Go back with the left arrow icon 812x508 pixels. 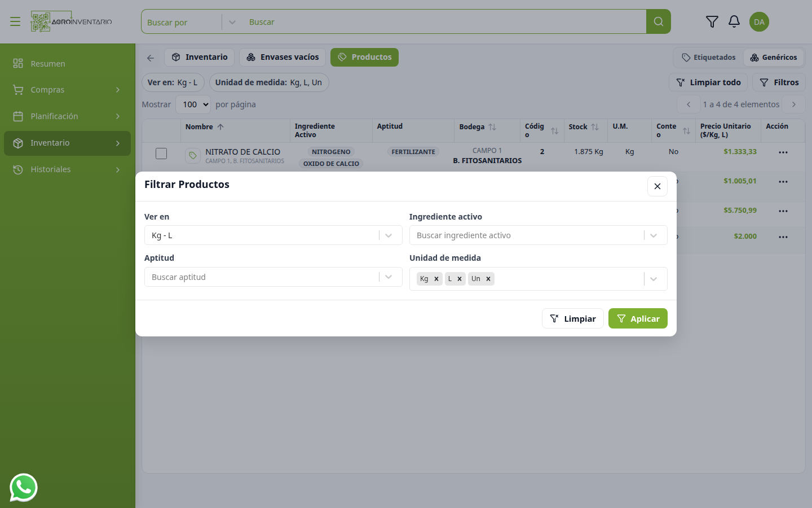(x=151, y=58)
